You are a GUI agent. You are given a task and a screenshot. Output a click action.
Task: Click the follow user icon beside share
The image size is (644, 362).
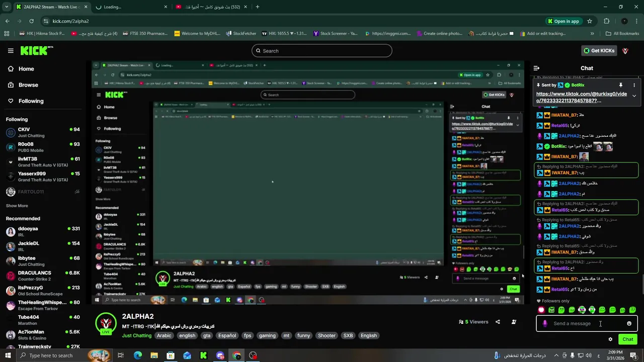point(514,322)
